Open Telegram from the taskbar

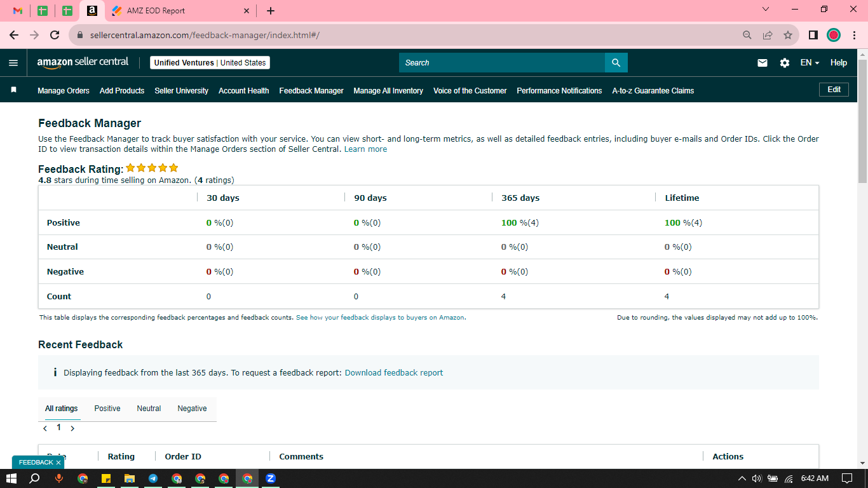coord(153,478)
